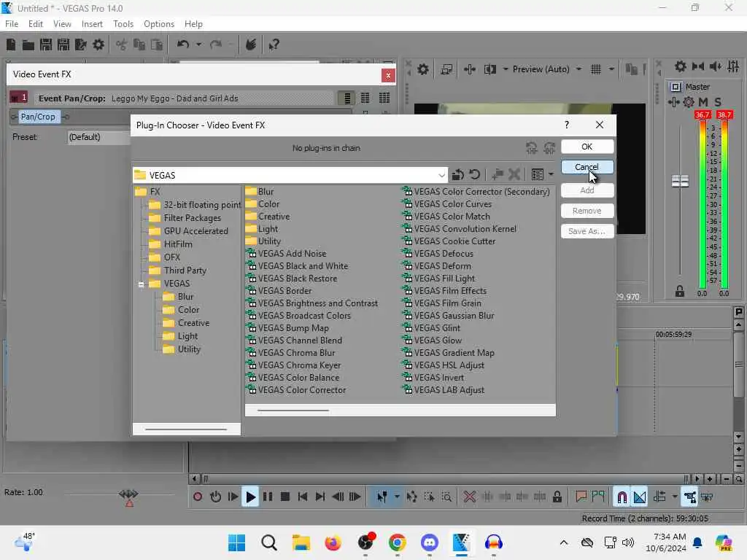Viewport: 747px width, 560px height.
Task: Click OK in Plug-In Chooser
Action: (x=587, y=147)
